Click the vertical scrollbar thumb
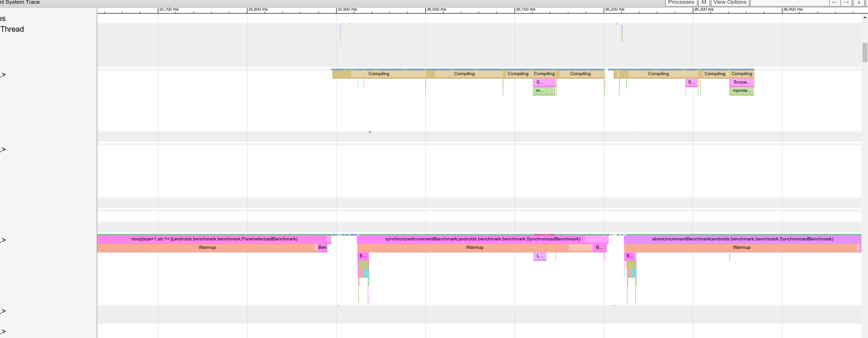Viewport: 868px width, 338px height. [x=865, y=52]
